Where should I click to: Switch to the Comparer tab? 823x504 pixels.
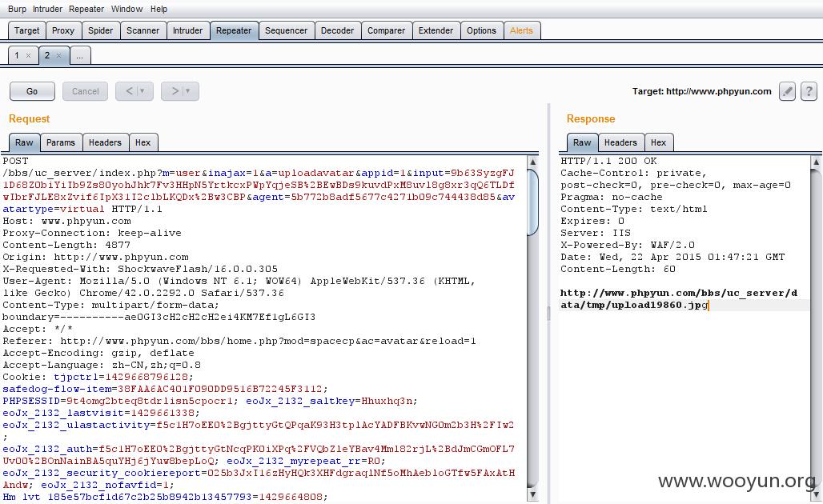pyautogui.click(x=386, y=30)
